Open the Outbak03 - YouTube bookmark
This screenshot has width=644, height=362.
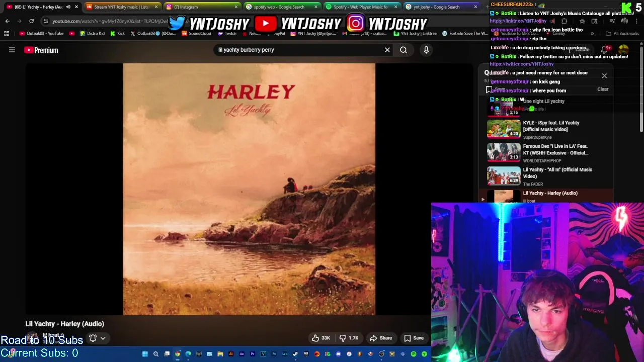41,34
